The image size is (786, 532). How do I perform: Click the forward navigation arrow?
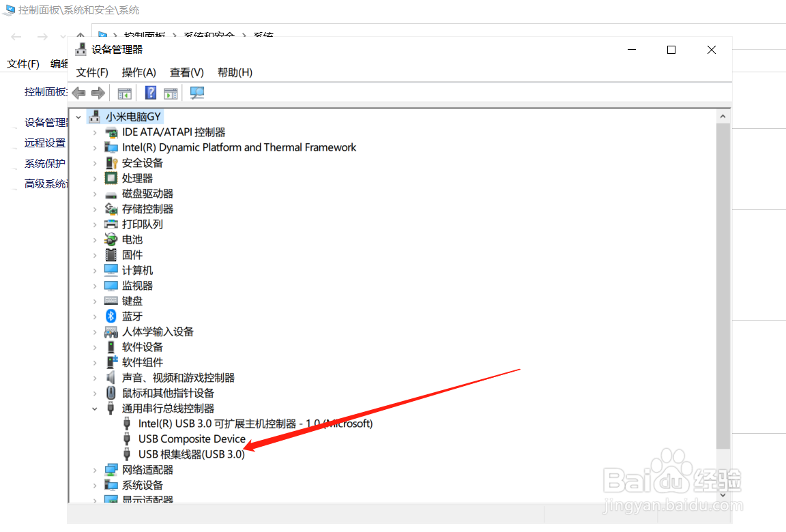tap(98, 92)
